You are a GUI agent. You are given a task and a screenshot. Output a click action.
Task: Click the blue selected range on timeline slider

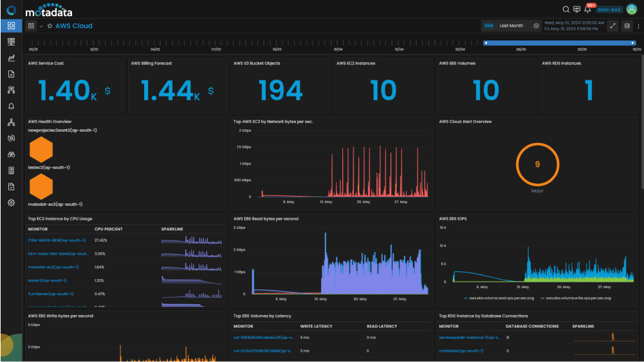(559, 42)
